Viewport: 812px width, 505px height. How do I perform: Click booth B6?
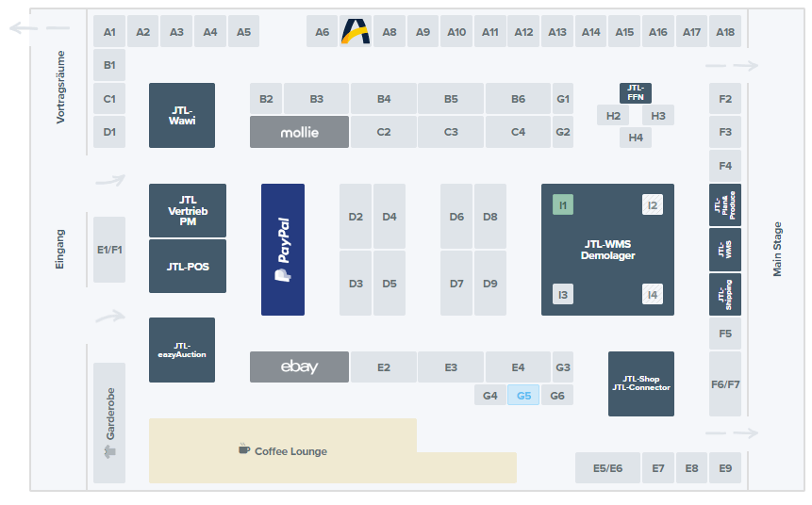[x=518, y=98]
